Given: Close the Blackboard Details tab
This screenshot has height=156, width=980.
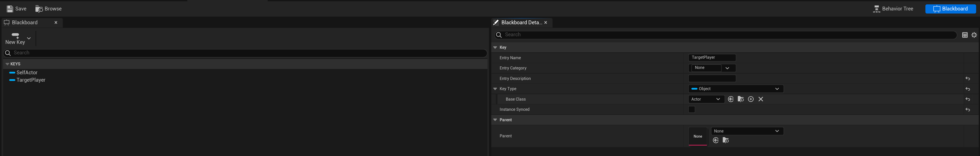Looking at the screenshot, I should click(546, 22).
